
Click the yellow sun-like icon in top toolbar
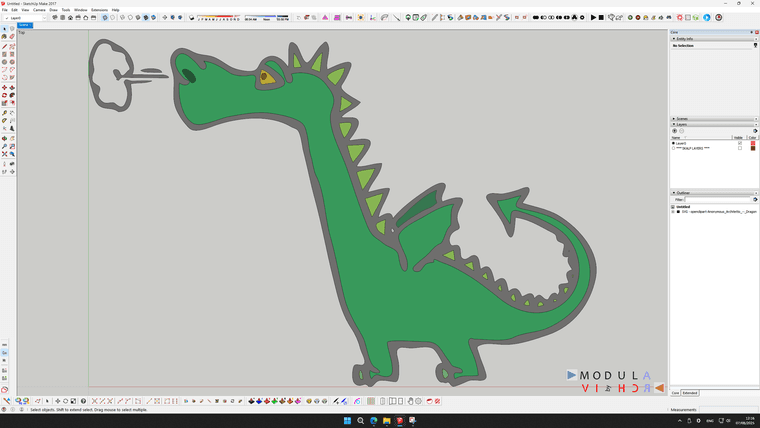(x=361, y=17)
